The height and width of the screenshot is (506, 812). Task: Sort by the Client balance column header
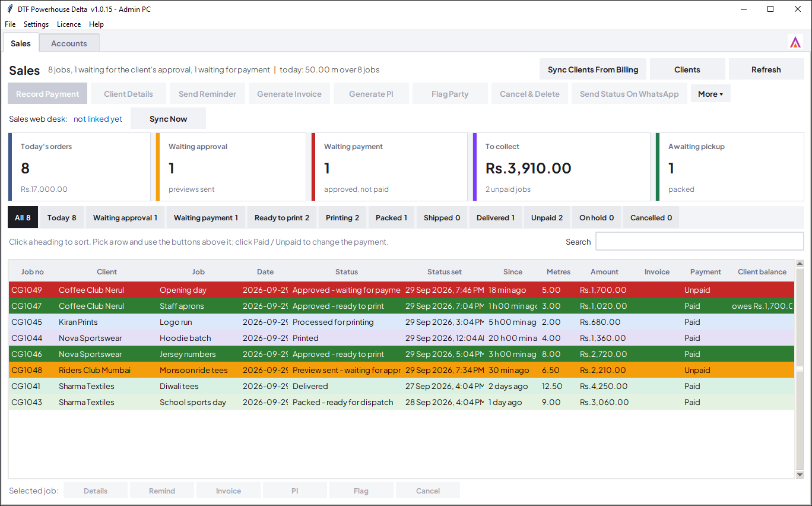pos(762,272)
